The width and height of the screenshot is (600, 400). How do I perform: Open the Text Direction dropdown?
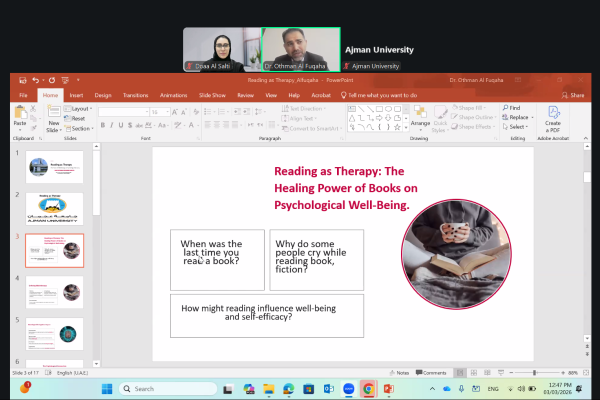[x=304, y=109]
